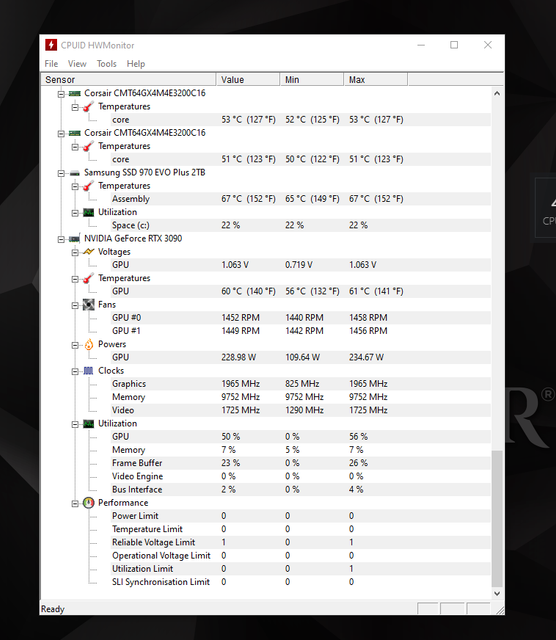Click the Value column header
Image resolution: width=556 pixels, height=640 pixels.
(x=248, y=80)
